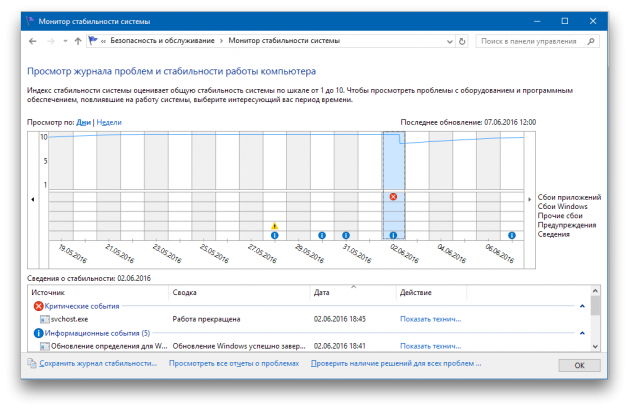Click 'Сбои Windows' legend label
The height and width of the screenshot is (410, 630).
[562, 207]
